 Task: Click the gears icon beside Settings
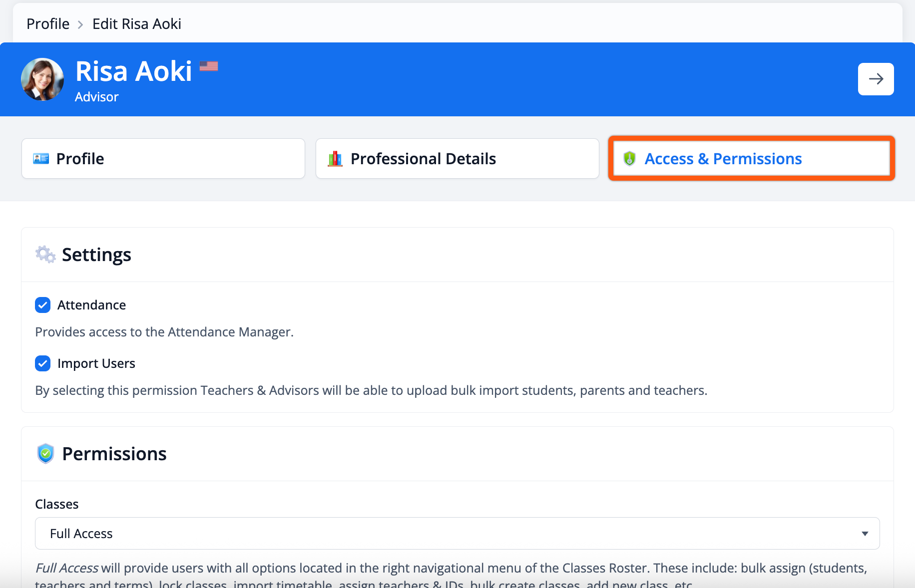click(45, 255)
